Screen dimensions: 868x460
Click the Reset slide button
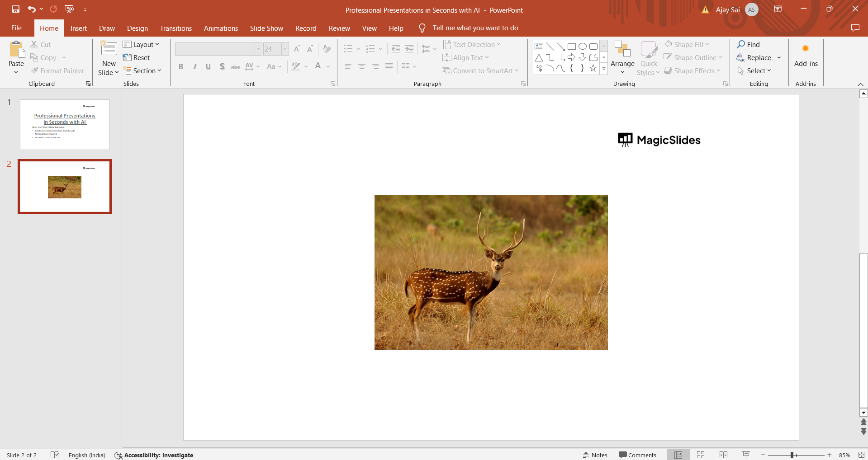pos(137,58)
